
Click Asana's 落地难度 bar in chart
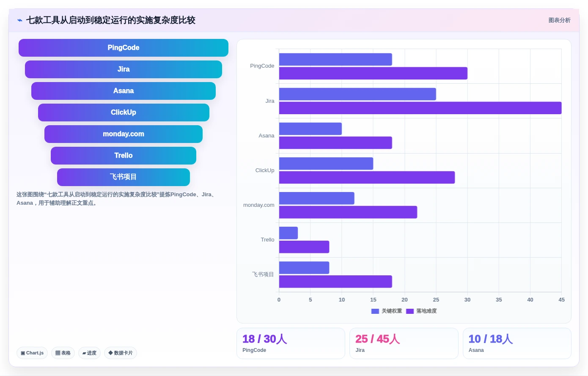click(x=335, y=143)
